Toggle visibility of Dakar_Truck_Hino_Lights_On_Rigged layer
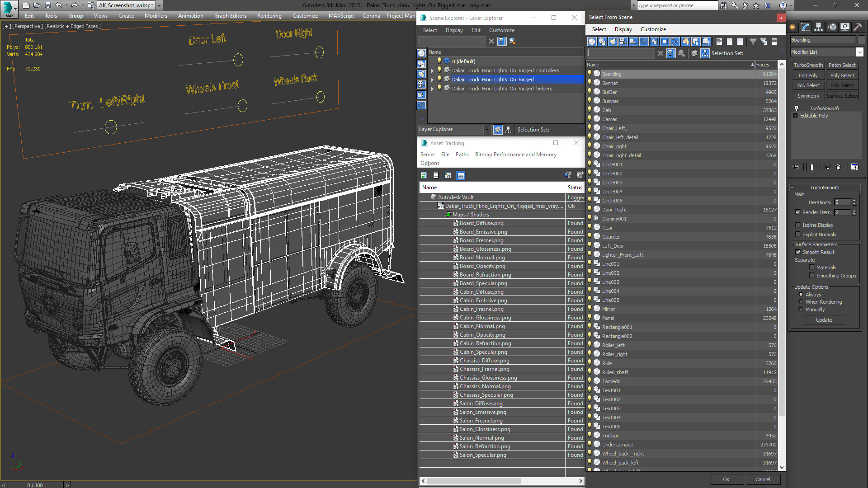This screenshot has height=488, width=868. click(439, 79)
